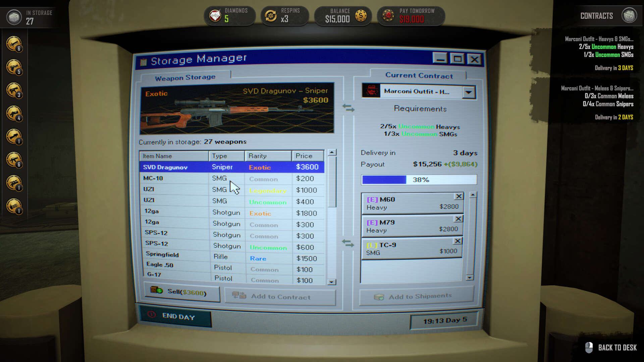
Task: Switch to the Current Contract tab
Action: pos(419,75)
